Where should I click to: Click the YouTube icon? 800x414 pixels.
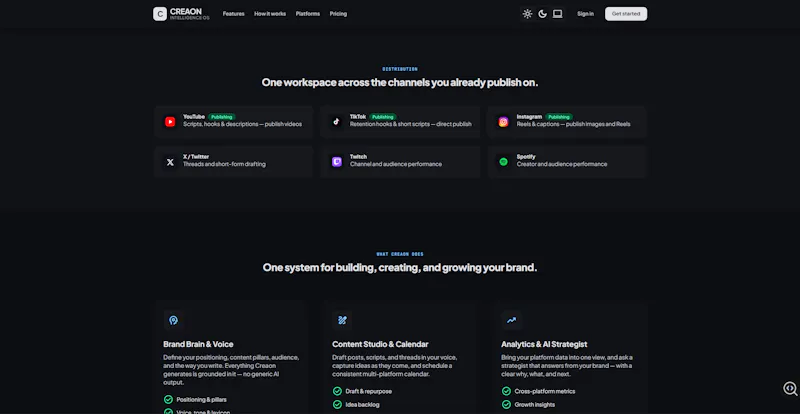pyautogui.click(x=170, y=121)
